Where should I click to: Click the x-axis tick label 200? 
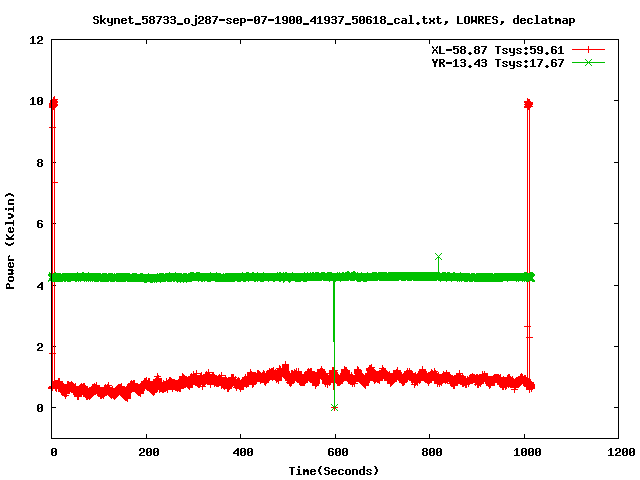pos(149,452)
